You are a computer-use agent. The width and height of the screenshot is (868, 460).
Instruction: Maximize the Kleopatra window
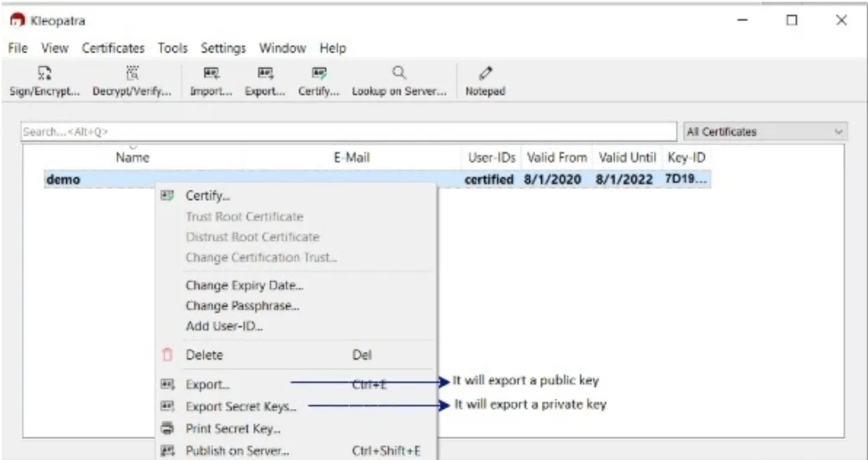tap(792, 20)
